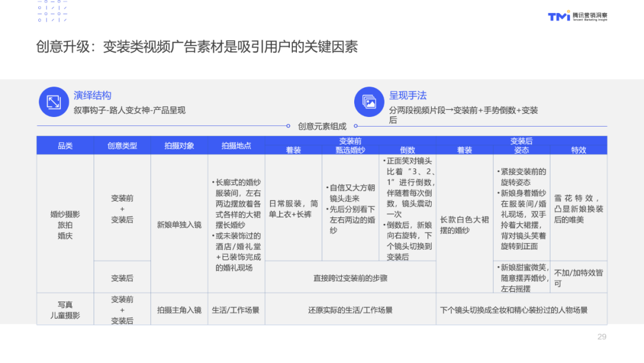
Task: Select the 甄选婚纱 sub-header
Action: click(351, 150)
